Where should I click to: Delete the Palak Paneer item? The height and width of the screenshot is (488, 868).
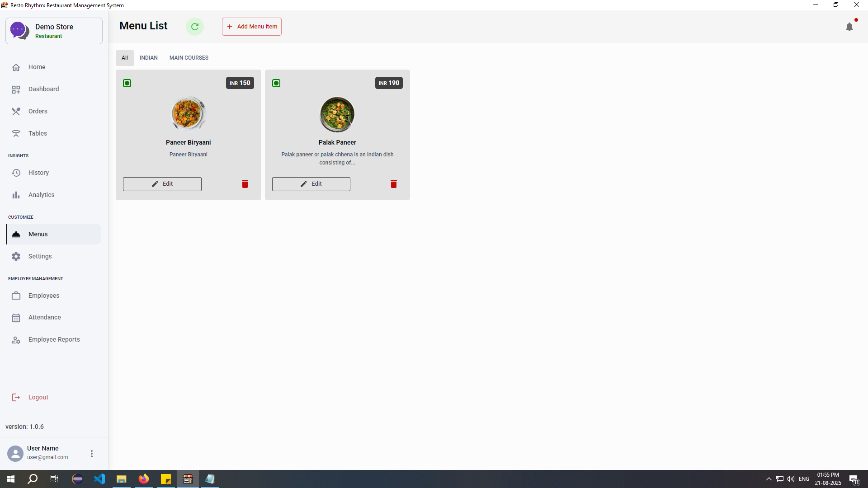pyautogui.click(x=393, y=184)
